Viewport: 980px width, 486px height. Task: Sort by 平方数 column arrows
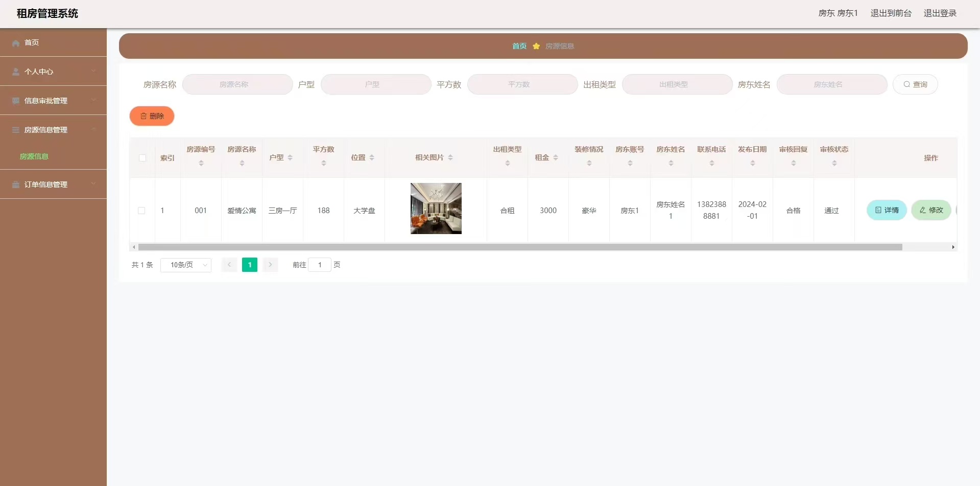[x=324, y=163]
